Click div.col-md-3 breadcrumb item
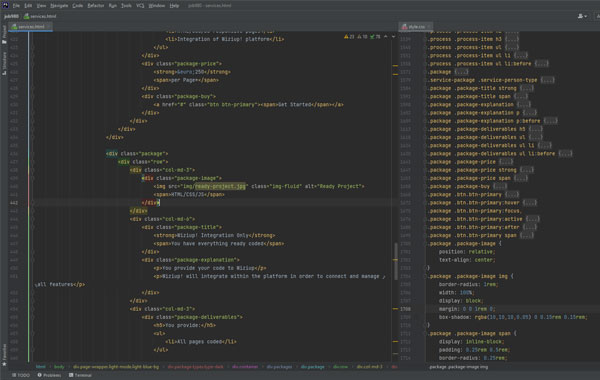Viewport: 600px width, 380px height. (370, 367)
